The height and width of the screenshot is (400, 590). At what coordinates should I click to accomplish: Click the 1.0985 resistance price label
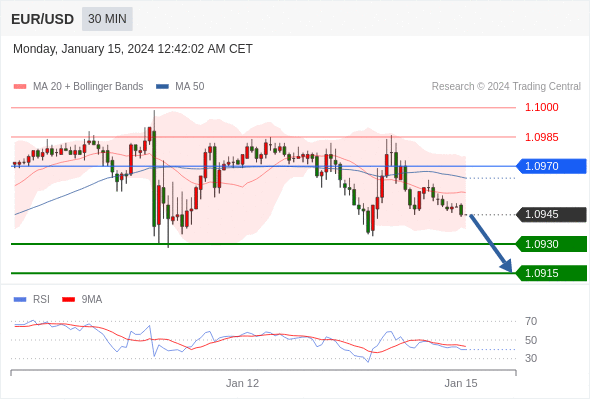[541, 137]
